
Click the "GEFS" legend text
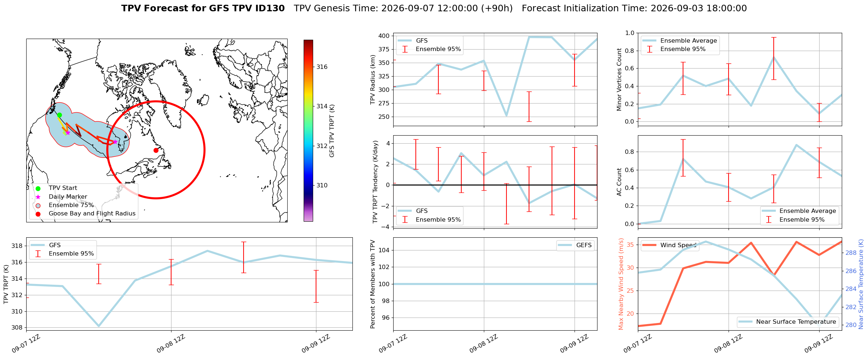click(584, 245)
